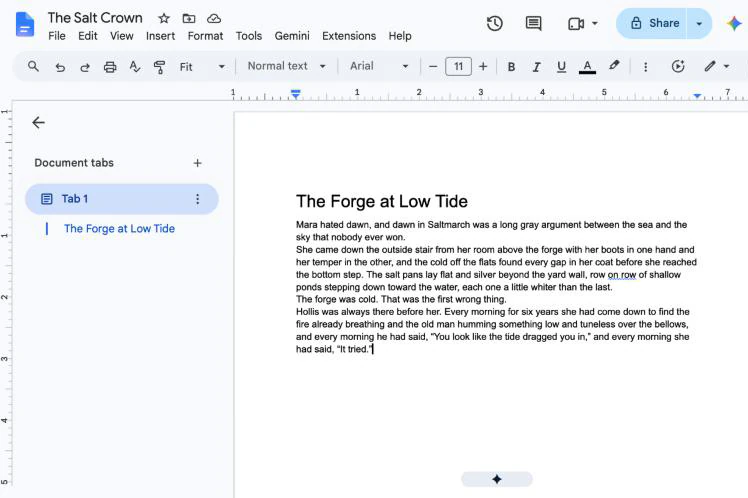Toggle bold formatting

click(x=511, y=67)
